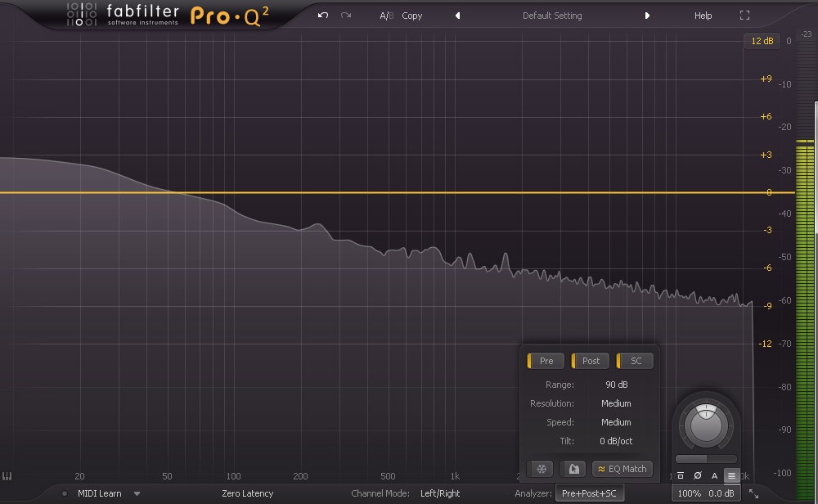Change the 12 dB display range

coord(762,41)
